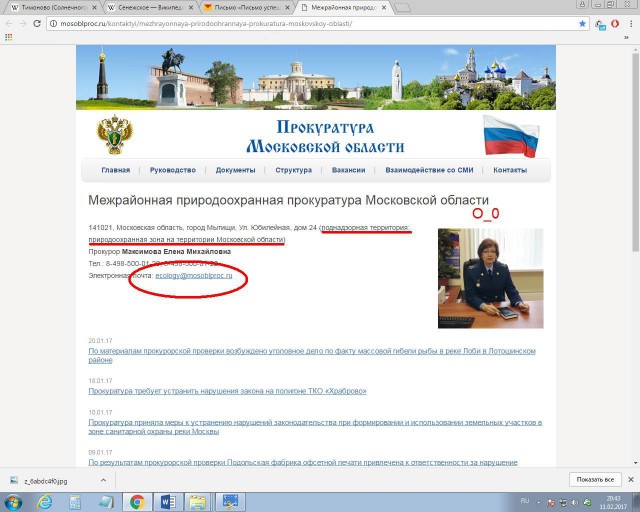Click the header banner with landmarks
640x512 pixels.
[x=316, y=77]
